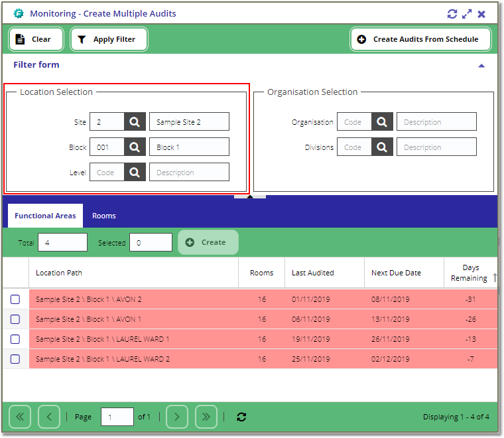Image resolution: width=504 pixels, height=438 pixels.
Task: Click the Selected count field
Action: pyautogui.click(x=151, y=242)
